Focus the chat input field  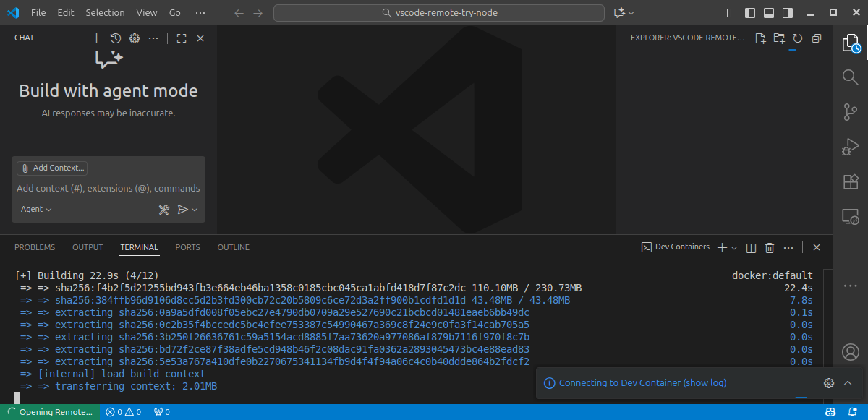(109, 189)
